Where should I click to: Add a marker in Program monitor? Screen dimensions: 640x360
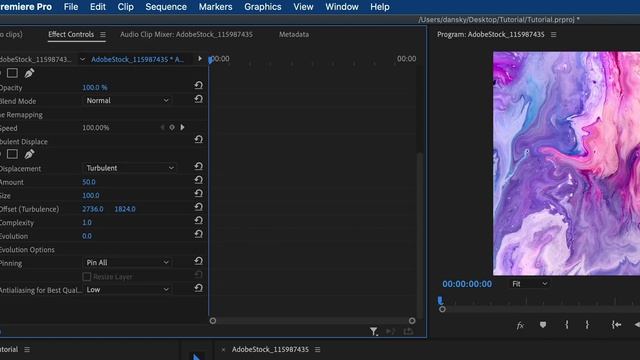point(543,325)
